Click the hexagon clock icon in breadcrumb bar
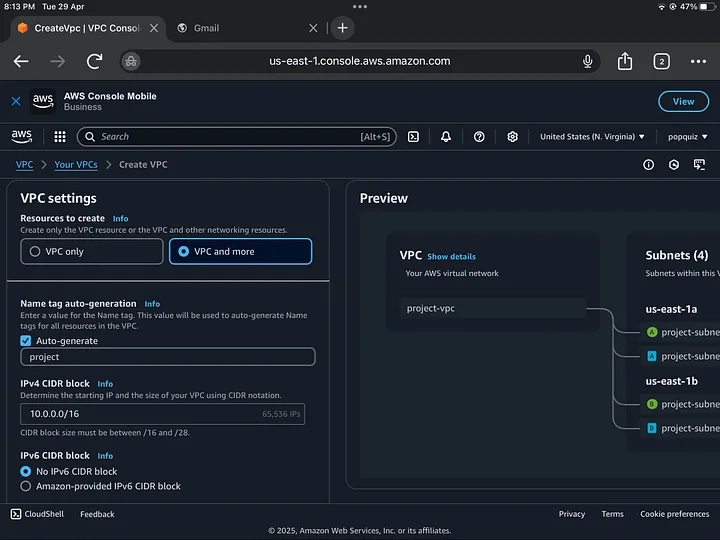The height and width of the screenshot is (540, 720). pos(674,164)
